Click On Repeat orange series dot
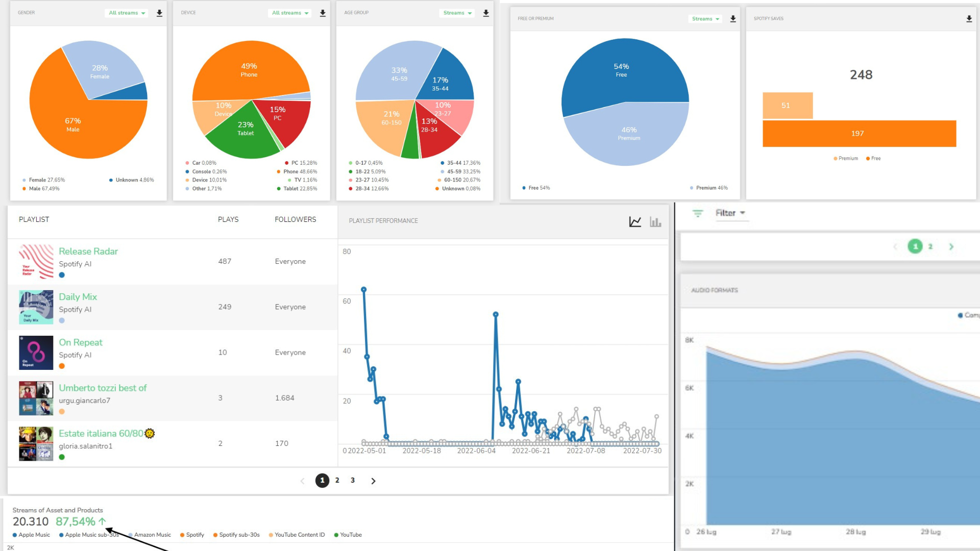The image size is (980, 551). pyautogui.click(x=62, y=366)
